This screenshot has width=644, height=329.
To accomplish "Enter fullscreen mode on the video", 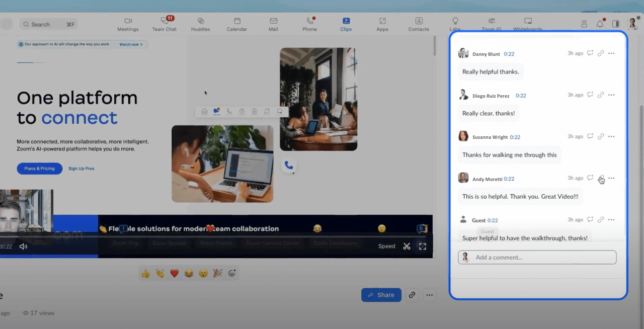I will [x=423, y=246].
